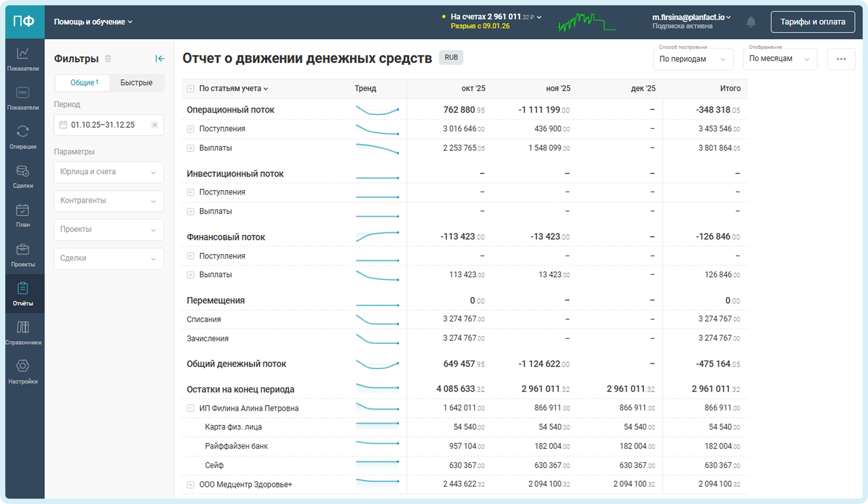Open the По периодам build method dropdown
The image size is (868, 504).
(693, 59)
